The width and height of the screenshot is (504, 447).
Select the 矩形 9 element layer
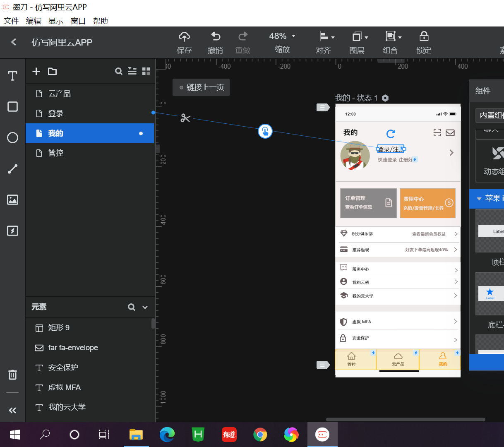click(90, 328)
